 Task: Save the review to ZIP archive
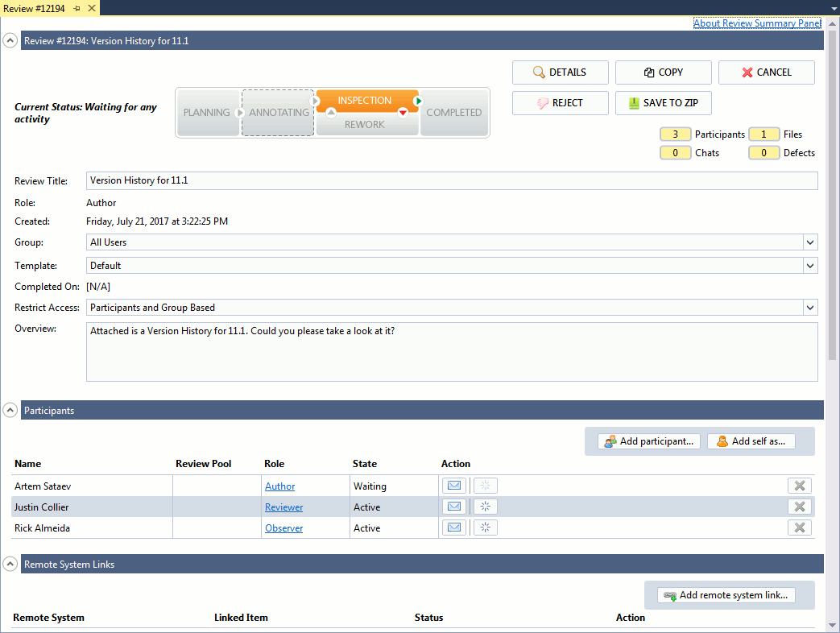[663, 102]
